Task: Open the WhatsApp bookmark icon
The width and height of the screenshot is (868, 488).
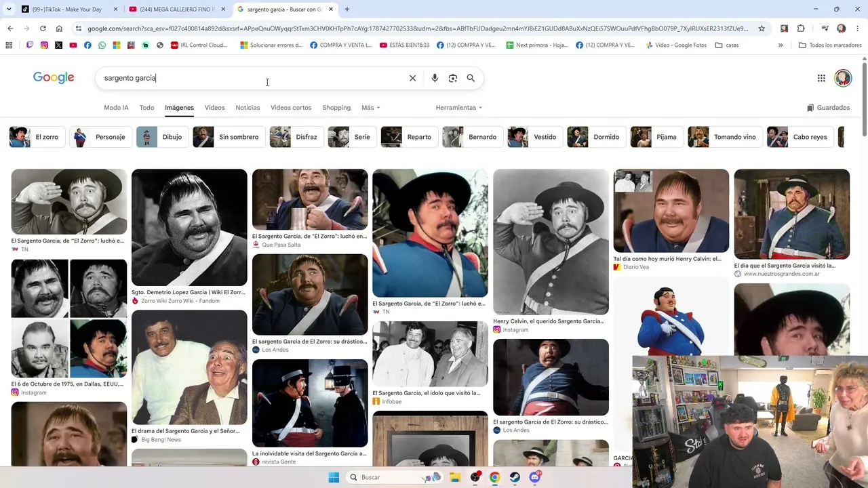Action: [x=102, y=45]
